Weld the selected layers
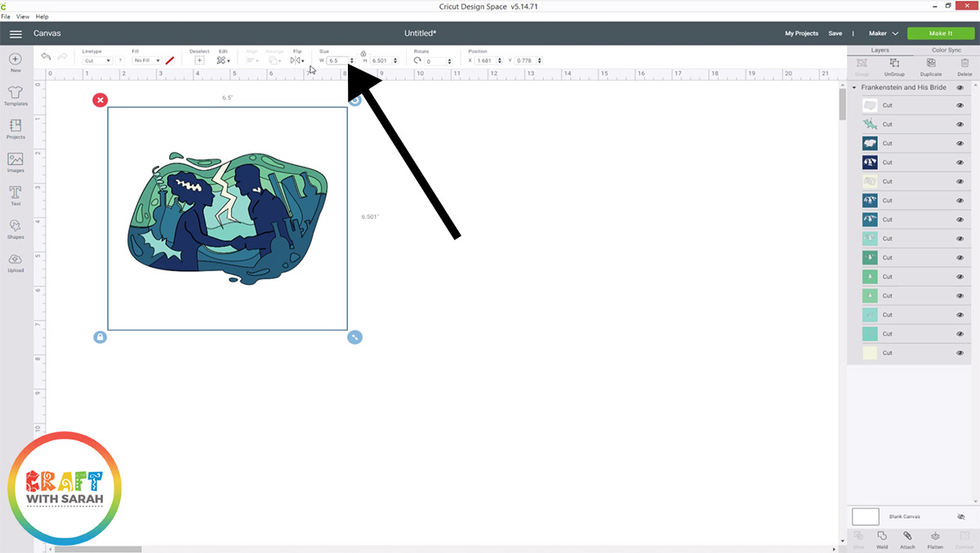 point(883,539)
